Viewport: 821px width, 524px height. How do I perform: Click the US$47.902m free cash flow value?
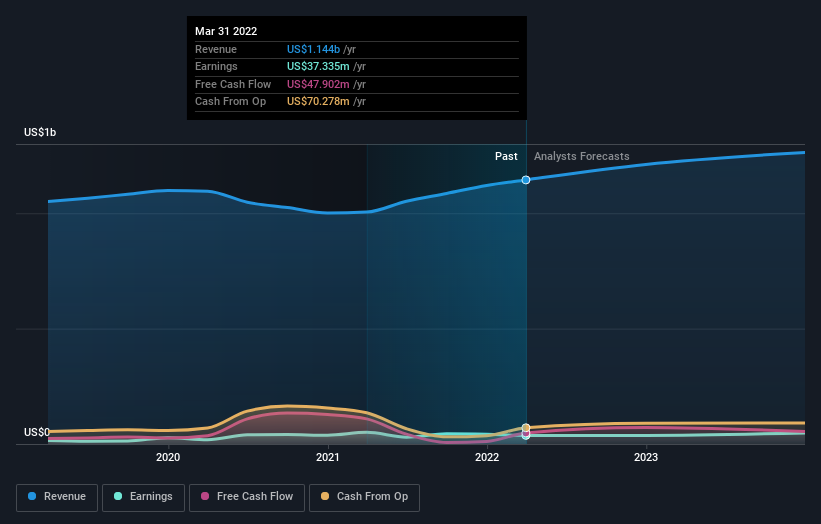point(318,84)
